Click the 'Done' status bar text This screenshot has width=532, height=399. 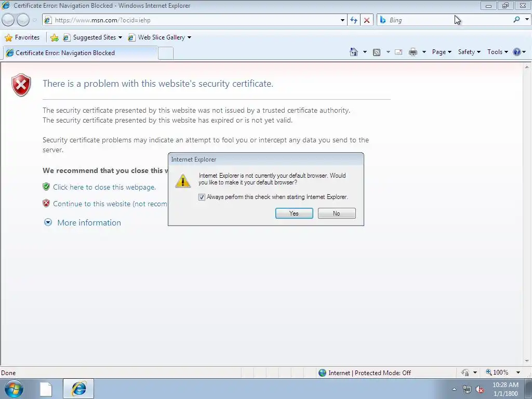pos(8,373)
